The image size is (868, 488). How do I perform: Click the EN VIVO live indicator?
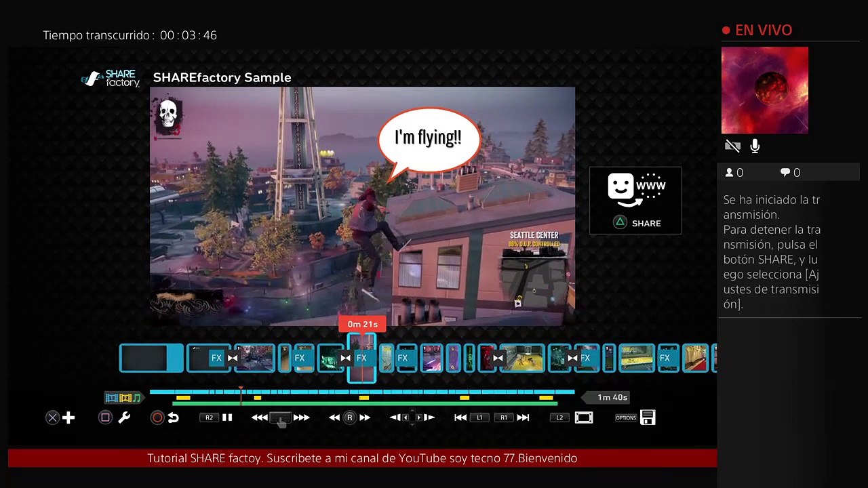(x=757, y=30)
